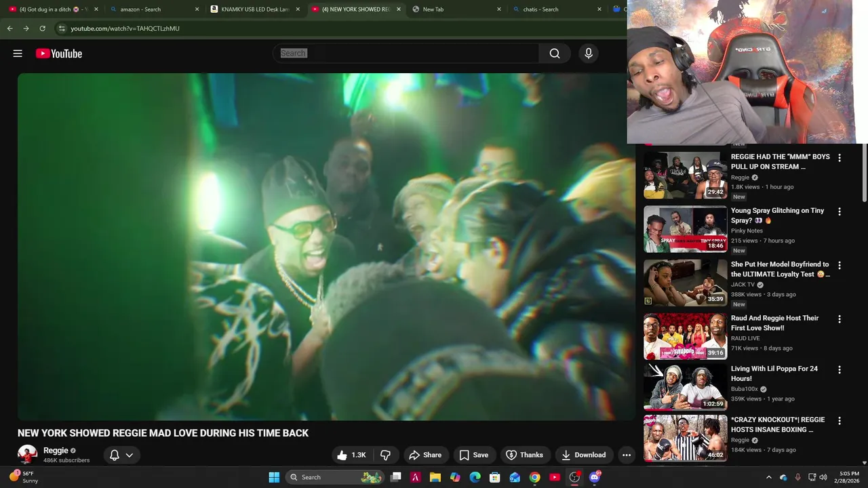Open options for 'Living With Lil Poppa' video
The height and width of the screenshot is (488, 868).
coord(840,370)
